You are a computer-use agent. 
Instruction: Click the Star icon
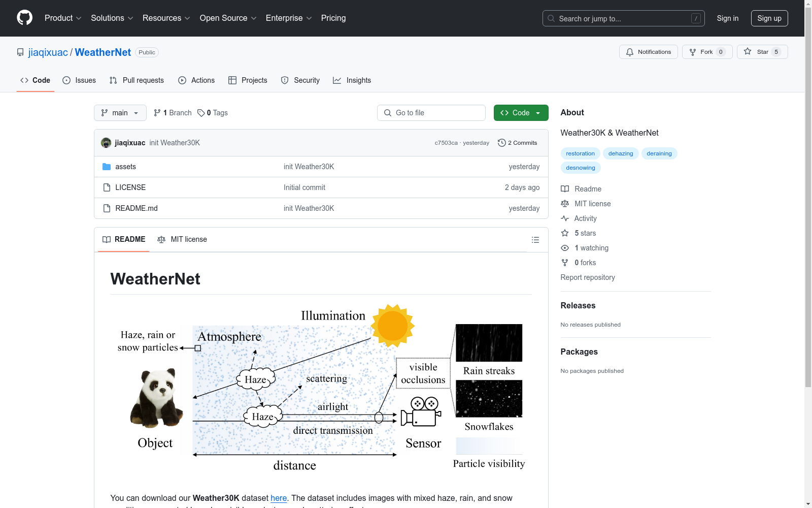coord(748,51)
